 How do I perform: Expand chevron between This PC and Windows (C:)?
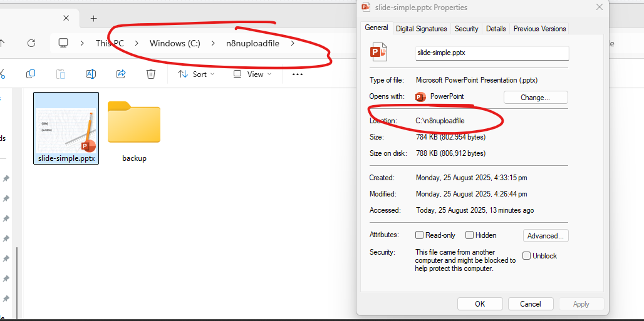[137, 43]
